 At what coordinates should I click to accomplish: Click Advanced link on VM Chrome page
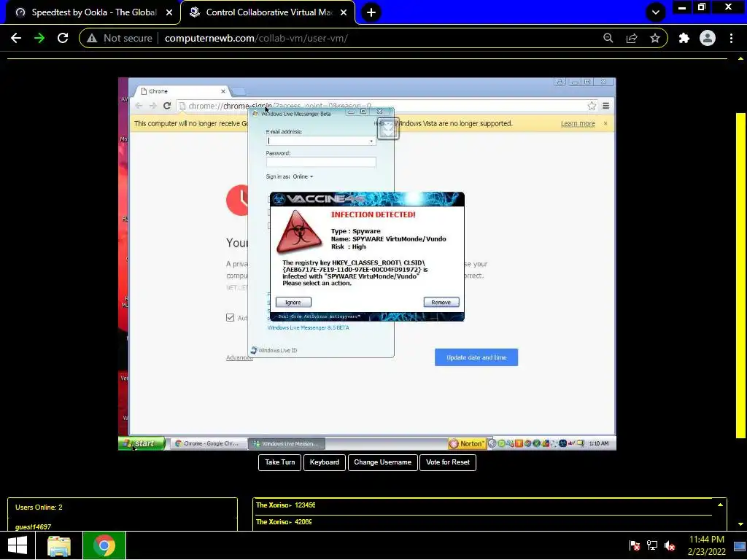click(x=239, y=357)
